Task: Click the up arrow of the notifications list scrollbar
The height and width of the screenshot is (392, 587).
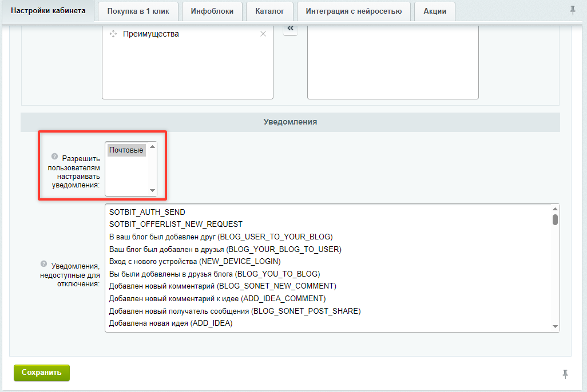Action: click(555, 209)
